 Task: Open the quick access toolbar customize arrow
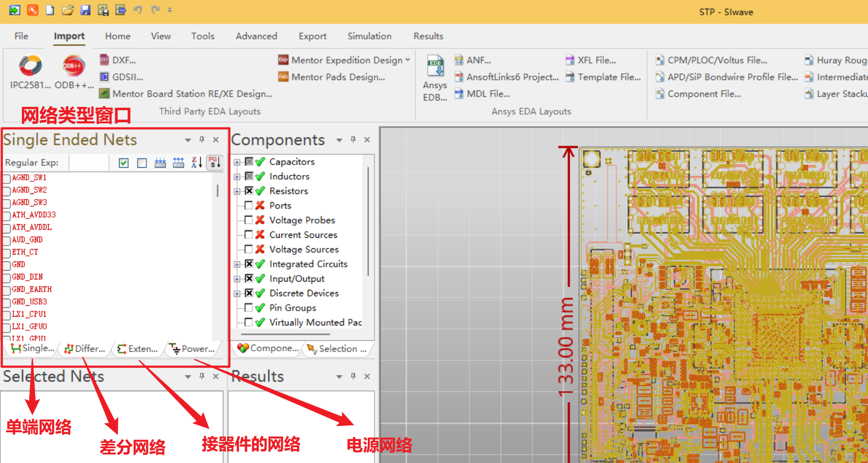(169, 10)
